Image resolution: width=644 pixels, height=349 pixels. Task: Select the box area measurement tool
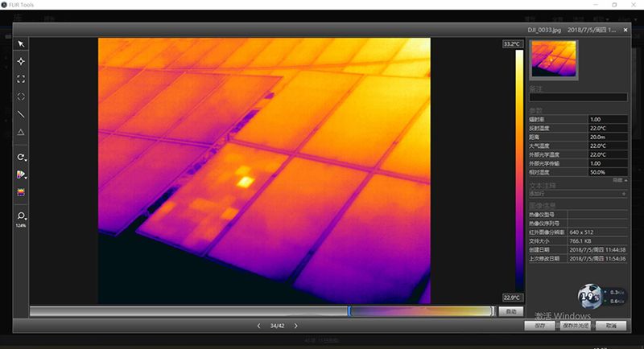tap(21, 79)
